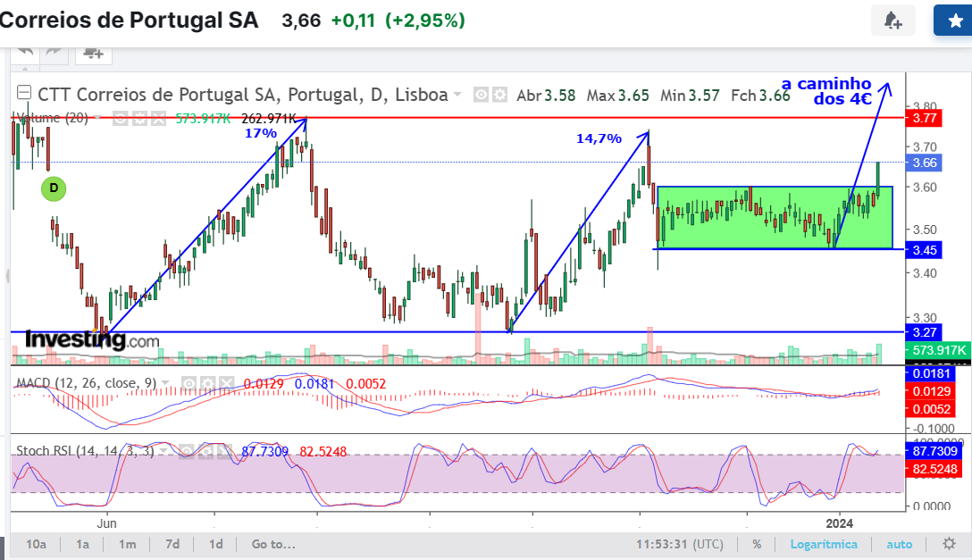The height and width of the screenshot is (560, 972).
Task: Click the Volume (20) legend title
Action: pos(53,118)
